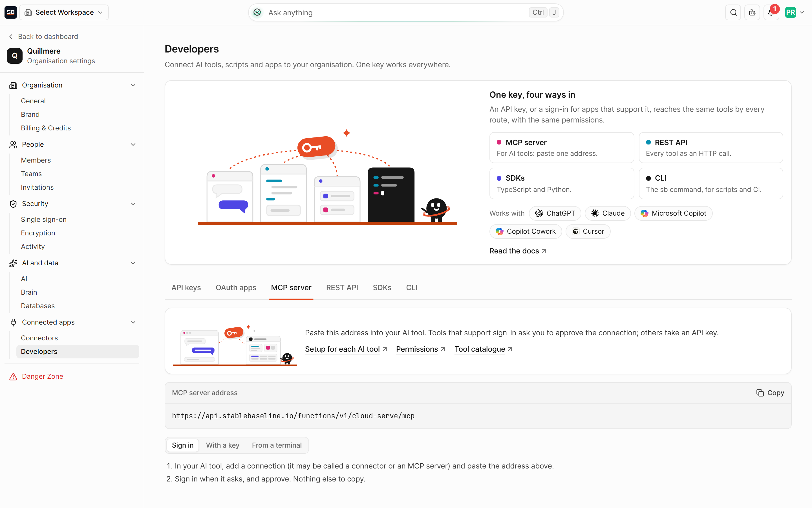Viewport: 812px width, 508px height.
Task: Open the user menu chevron beside avatar
Action: pyautogui.click(x=802, y=12)
